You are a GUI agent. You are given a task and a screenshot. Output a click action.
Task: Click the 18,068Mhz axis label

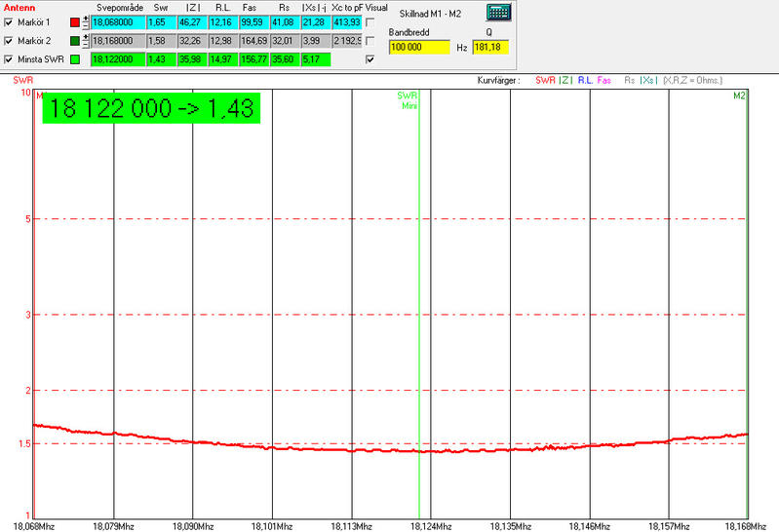pos(33,526)
